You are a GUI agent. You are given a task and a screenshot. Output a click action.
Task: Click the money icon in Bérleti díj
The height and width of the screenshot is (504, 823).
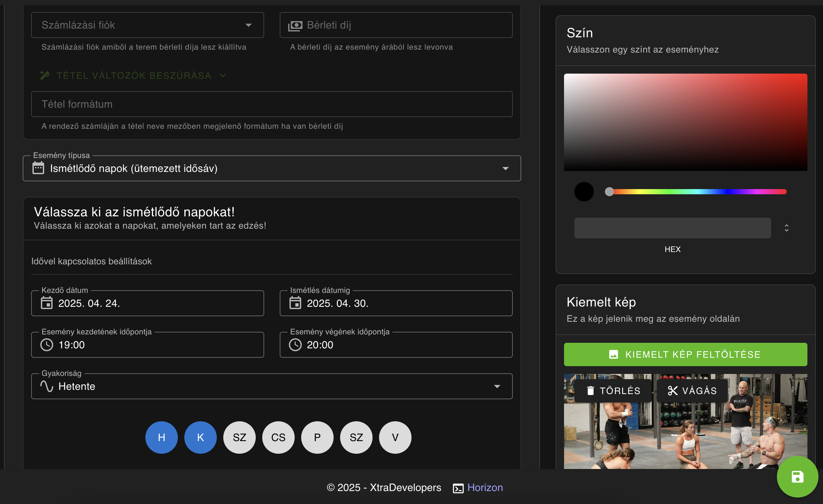point(295,25)
